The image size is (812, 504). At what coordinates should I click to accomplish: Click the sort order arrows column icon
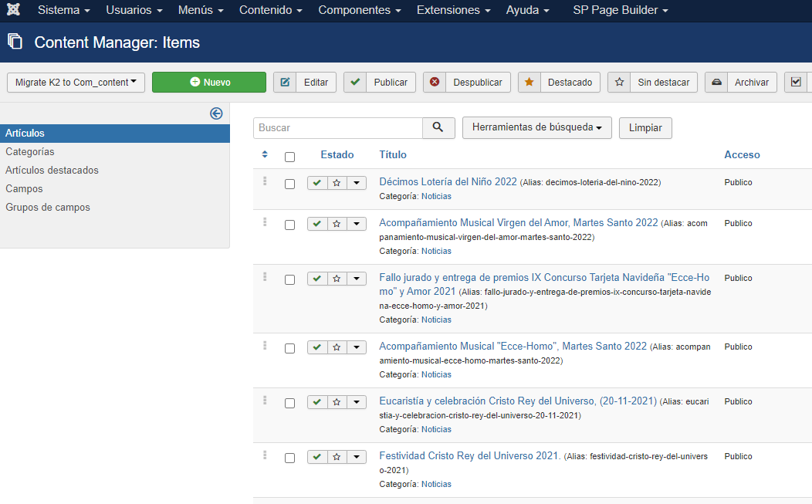point(265,155)
